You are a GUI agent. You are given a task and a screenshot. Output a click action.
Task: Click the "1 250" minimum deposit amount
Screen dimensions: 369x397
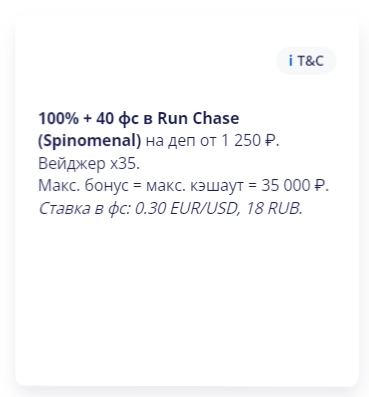pyautogui.click(x=240, y=141)
